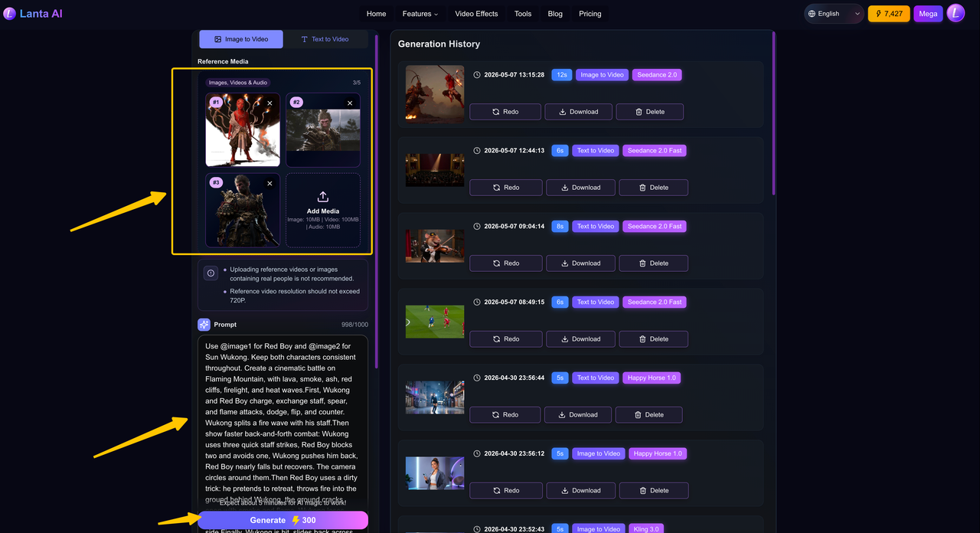Click the 3/5 media count label

357,83
